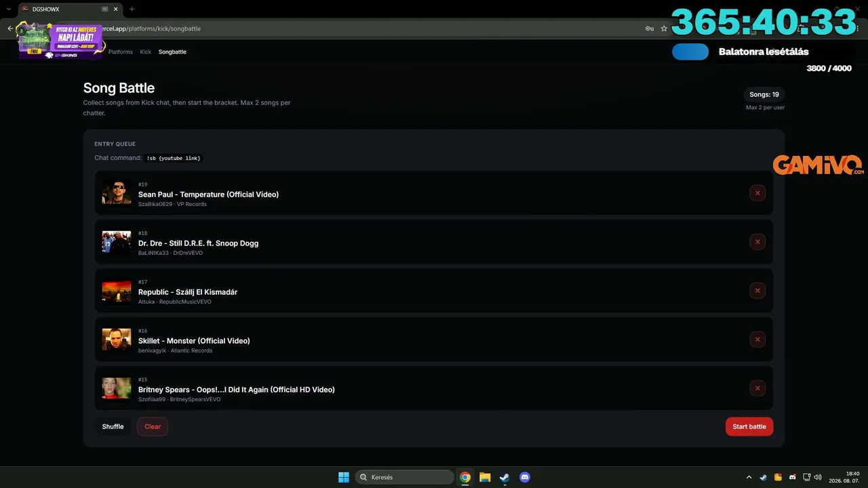
Task: Click the Keresés taskbar search box
Action: coord(406,477)
